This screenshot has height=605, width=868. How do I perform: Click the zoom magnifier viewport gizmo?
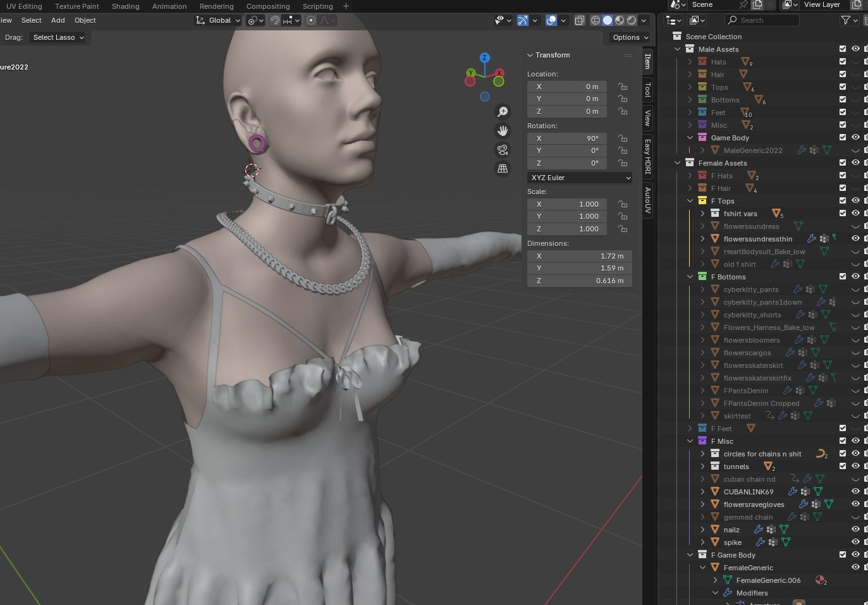coord(503,112)
